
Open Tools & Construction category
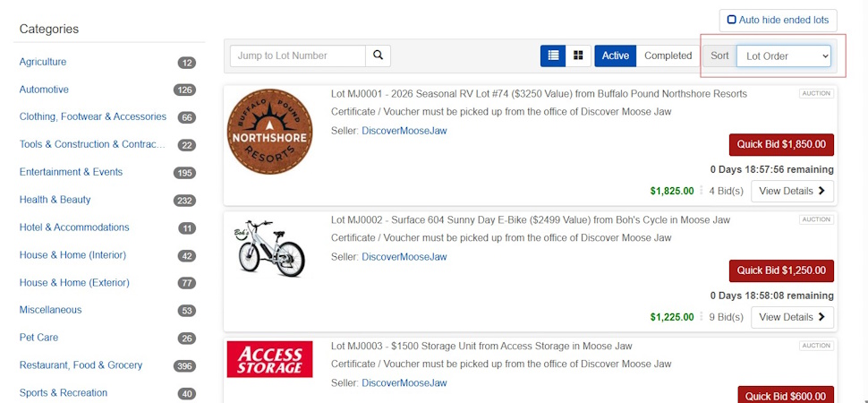tap(92, 144)
